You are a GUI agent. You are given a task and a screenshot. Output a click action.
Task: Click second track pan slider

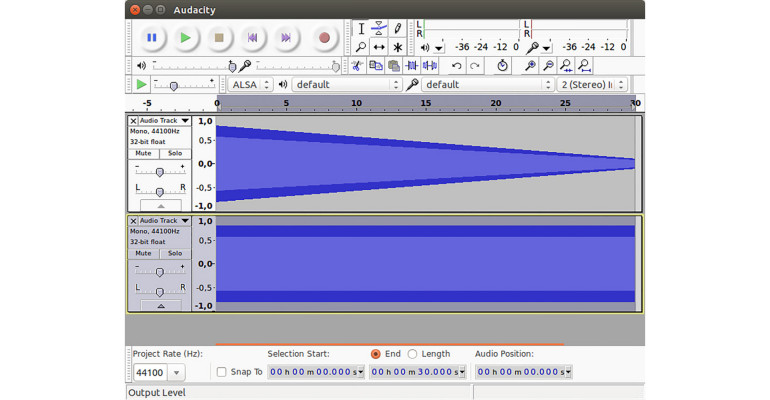point(160,291)
